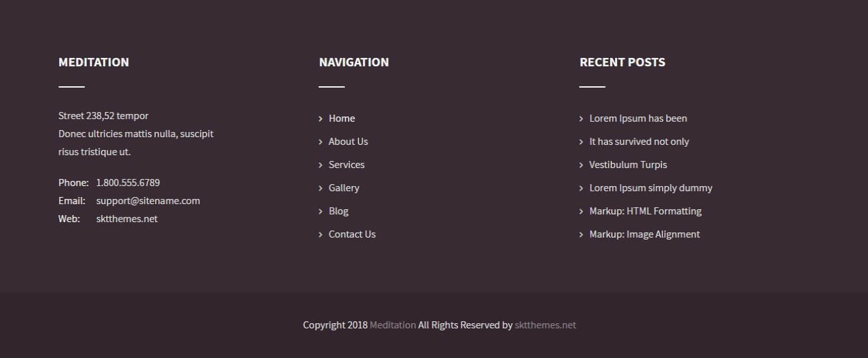Click the chevron icon beside Gallery
Screen dimensions: 868x358
[x=320, y=188]
